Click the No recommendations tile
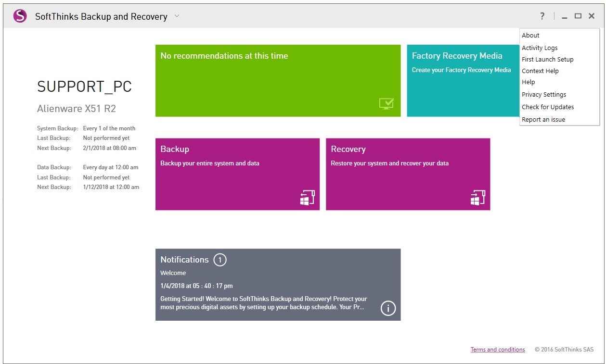Screen dimensions: 606x364 click(278, 81)
